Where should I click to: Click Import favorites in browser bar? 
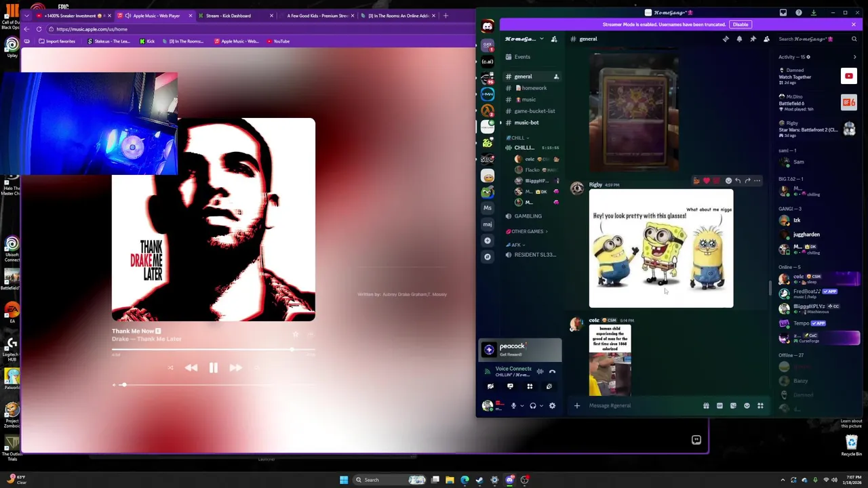click(57, 41)
